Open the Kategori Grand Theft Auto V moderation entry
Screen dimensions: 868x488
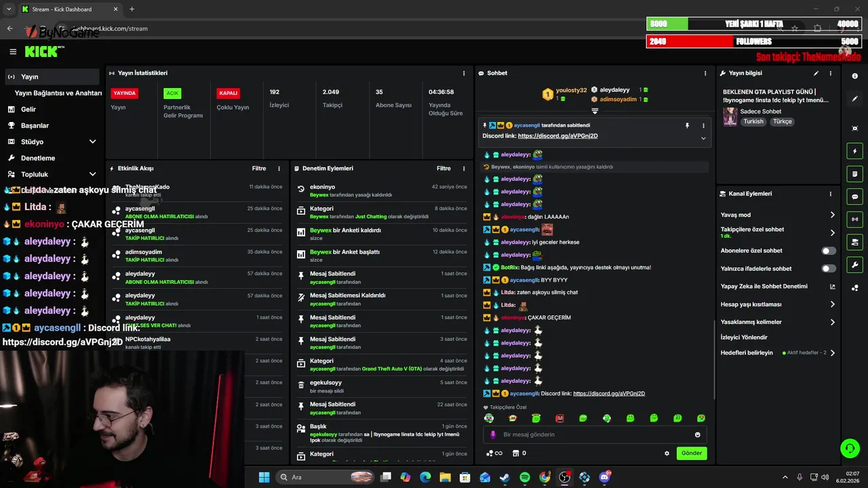point(383,365)
